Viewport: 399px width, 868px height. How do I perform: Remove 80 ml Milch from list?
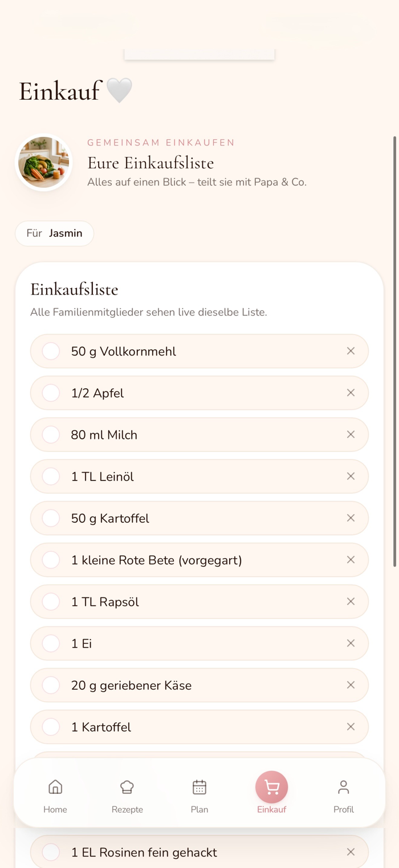click(x=351, y=434)
